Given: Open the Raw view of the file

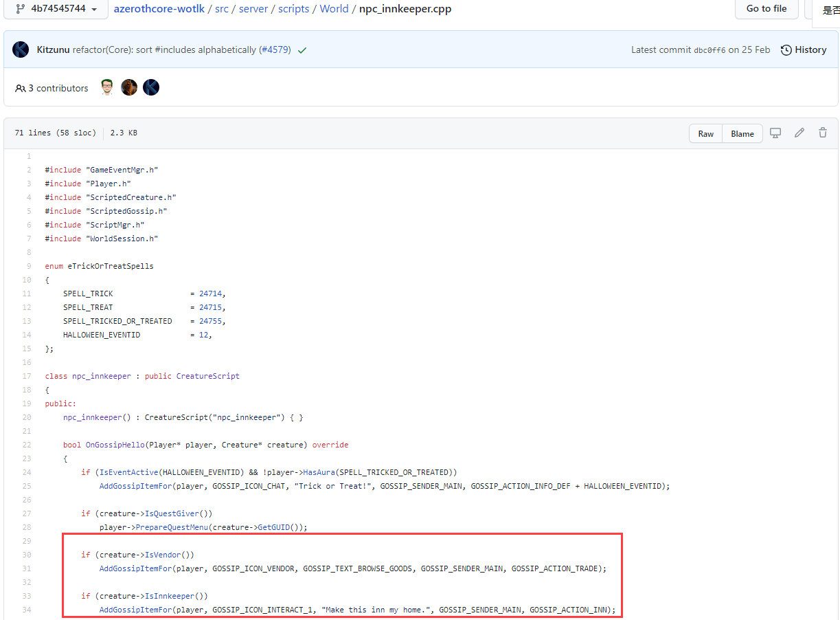Looking at the screenshot, I should [x=705, y=133].
